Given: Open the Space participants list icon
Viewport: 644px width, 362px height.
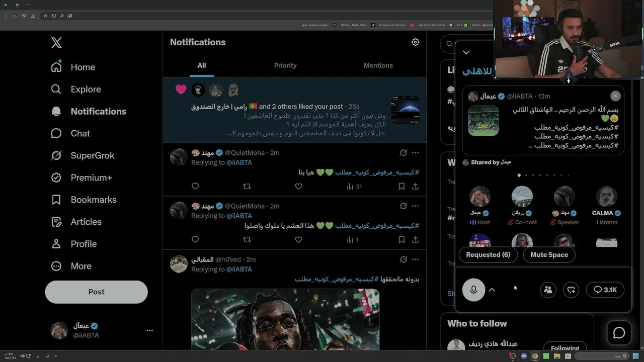Looking at the screenshot, I should tap(548, 290).
